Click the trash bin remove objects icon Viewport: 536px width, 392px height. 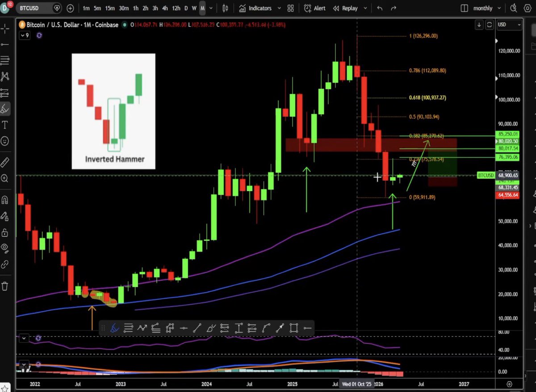[x=5, y=286]
